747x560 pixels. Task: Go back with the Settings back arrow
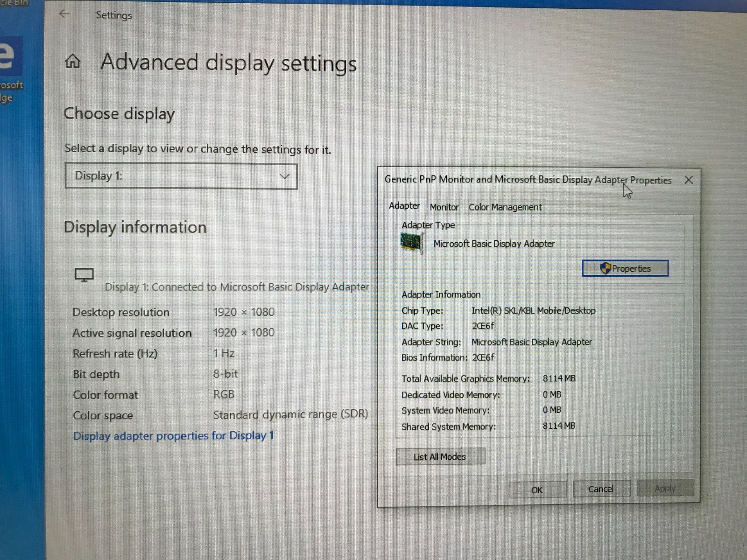click(64, 14)
